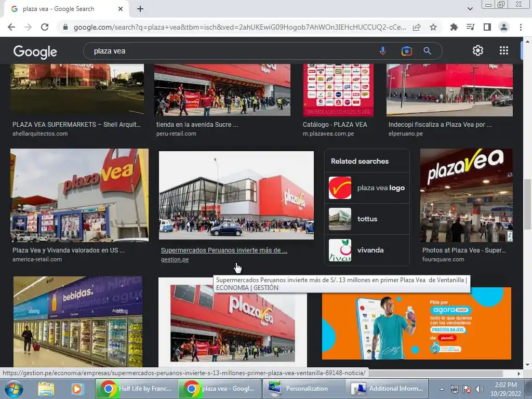Open the tienda en la avenida Sucre image
532x399 pixels.
tap(222, 90)
